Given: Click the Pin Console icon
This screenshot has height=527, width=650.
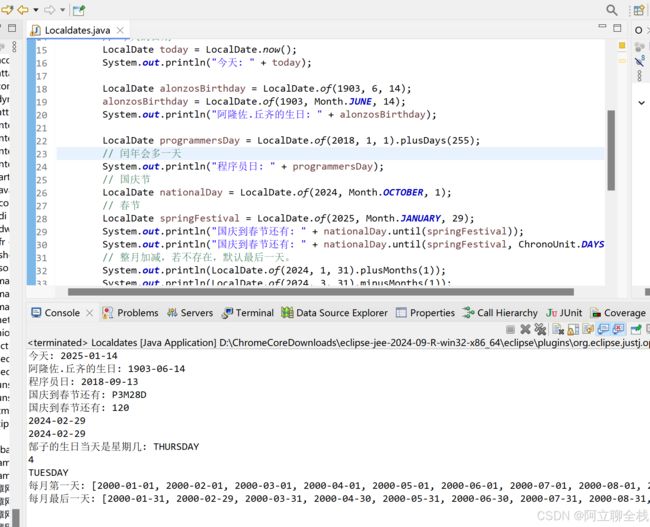Looking at the screenshot, I should (x=635, y=330).
